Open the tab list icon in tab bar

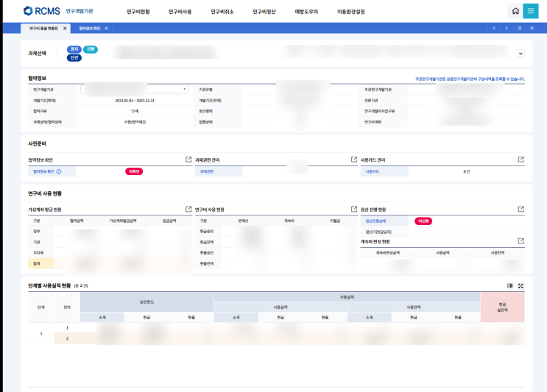519,28
